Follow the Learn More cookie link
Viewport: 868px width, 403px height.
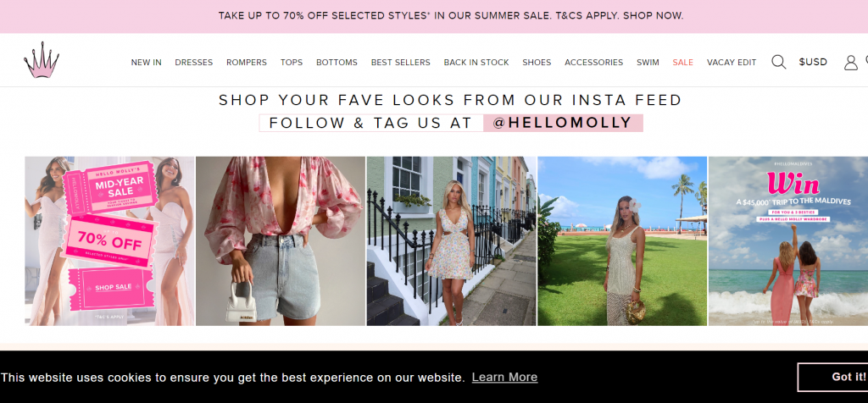click(504, 377)
